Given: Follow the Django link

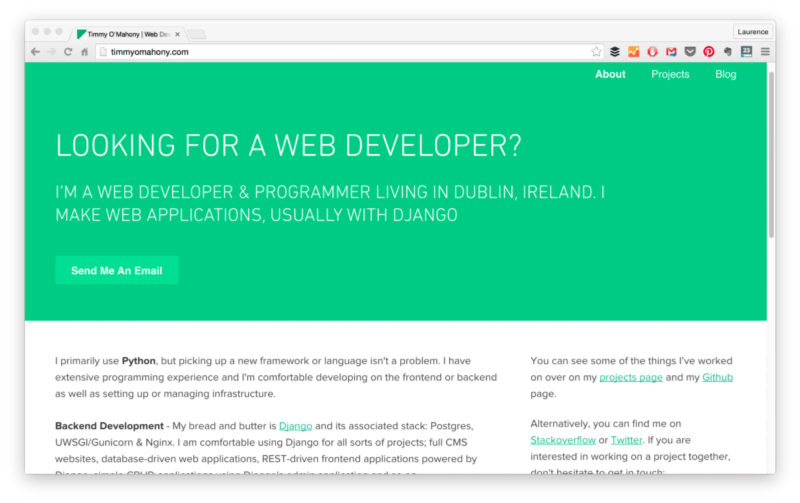Looking at the screenshot, I should click(x=295, y=426).
